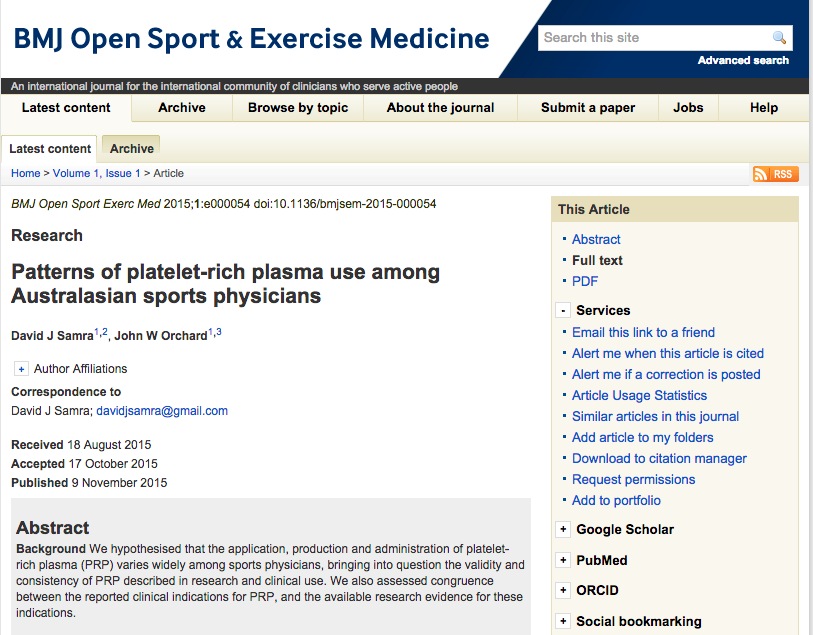Open the RSS feed button
The image size is (813, 635).
pos(776,174)
